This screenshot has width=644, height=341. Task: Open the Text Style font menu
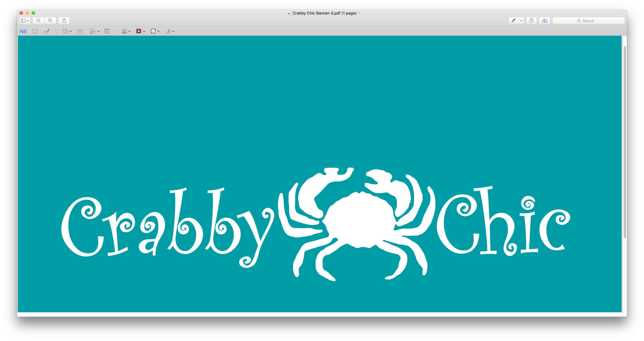pos(170,31)
